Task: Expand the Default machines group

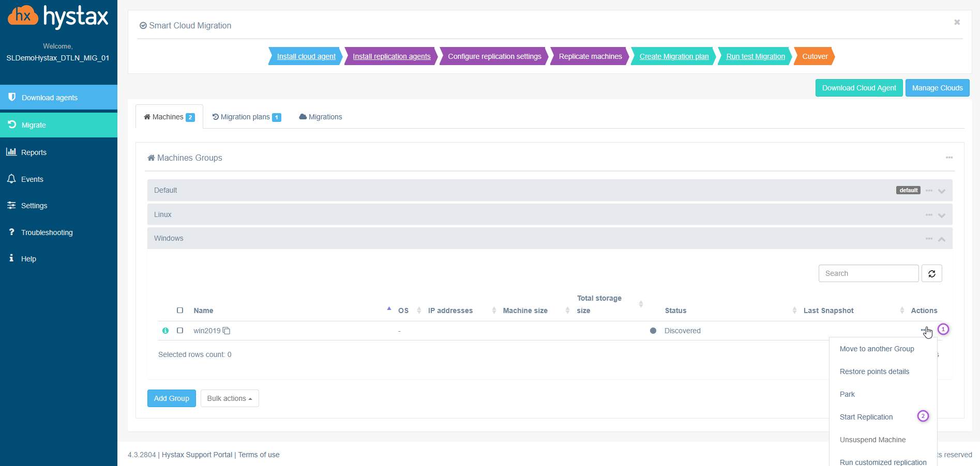Action: click(942, 191)
